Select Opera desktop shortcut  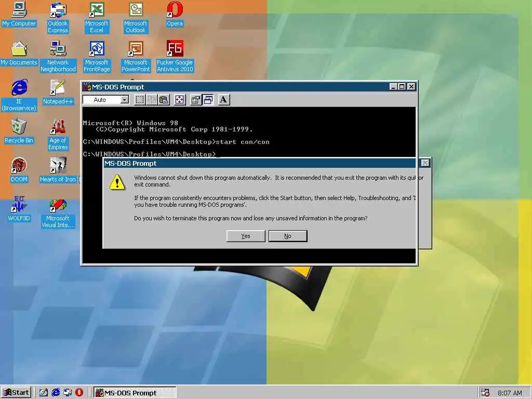coord(175,14)
